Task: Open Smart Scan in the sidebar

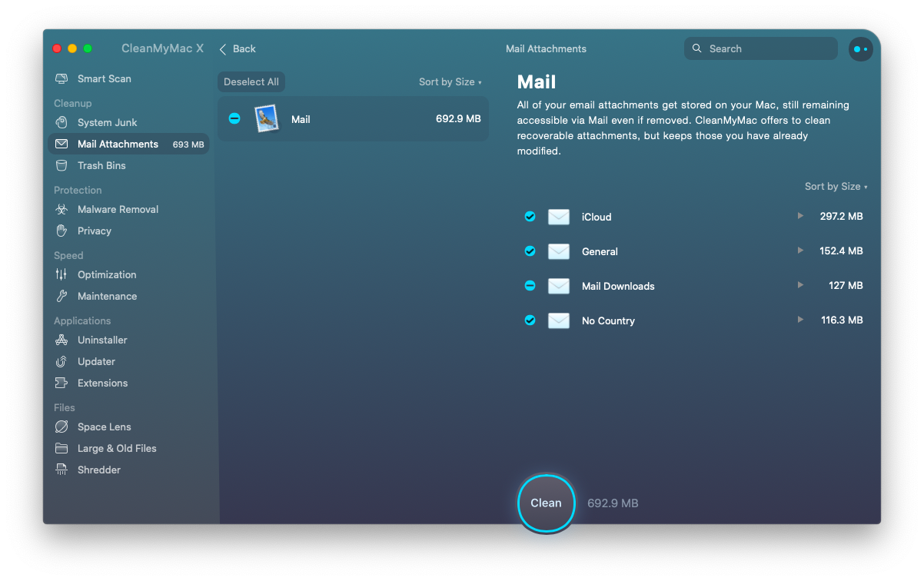Action: pos(128,78)
